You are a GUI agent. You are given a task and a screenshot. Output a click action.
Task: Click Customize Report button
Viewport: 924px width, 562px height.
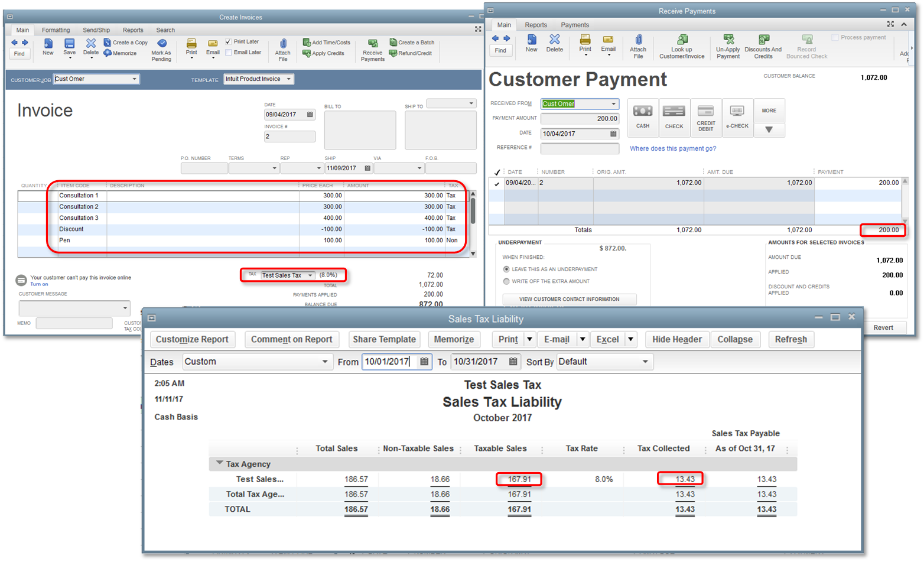click(192, 339)
